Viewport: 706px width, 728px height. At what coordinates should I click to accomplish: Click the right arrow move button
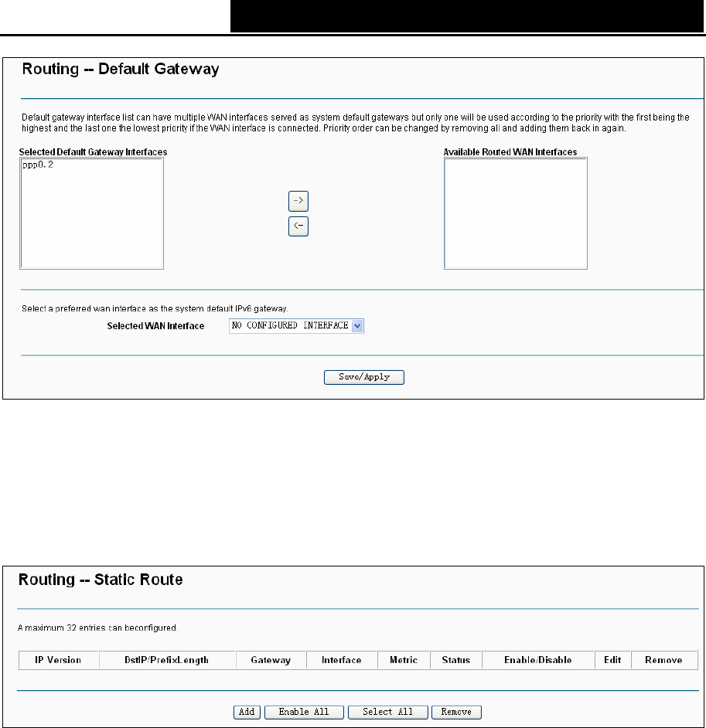[298, 201]
